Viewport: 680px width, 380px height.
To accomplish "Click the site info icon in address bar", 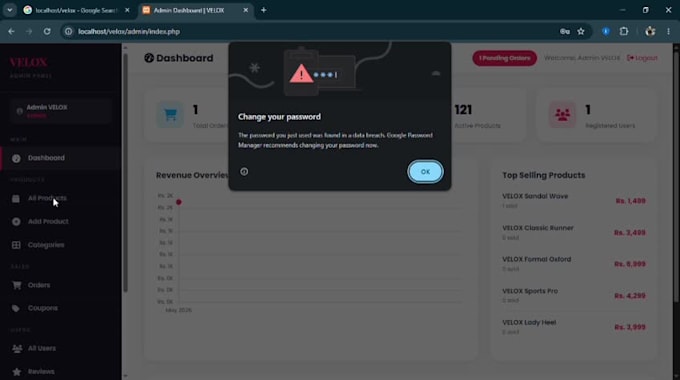I will point(69,32).
